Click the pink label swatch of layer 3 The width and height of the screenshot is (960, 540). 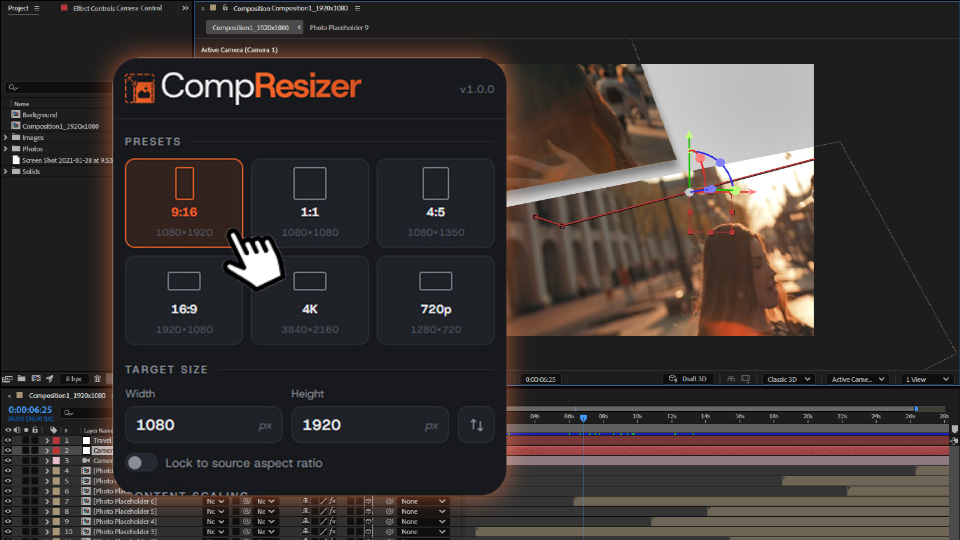56,460
